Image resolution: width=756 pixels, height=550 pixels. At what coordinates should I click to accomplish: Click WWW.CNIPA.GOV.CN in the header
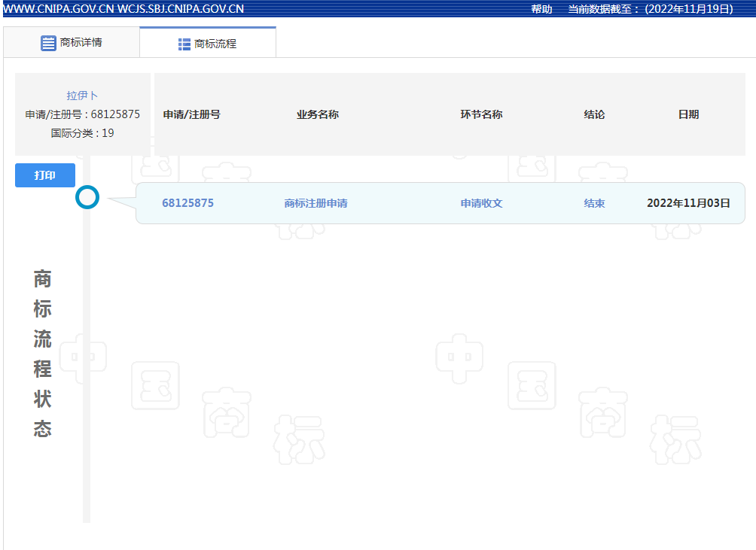(x=59, y=9)
